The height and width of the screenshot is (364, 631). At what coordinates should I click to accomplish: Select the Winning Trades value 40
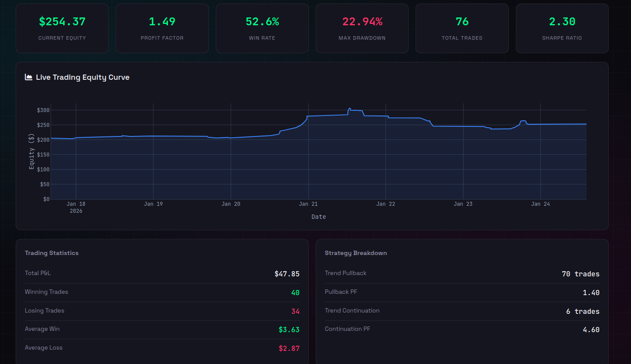pos(295,293)
